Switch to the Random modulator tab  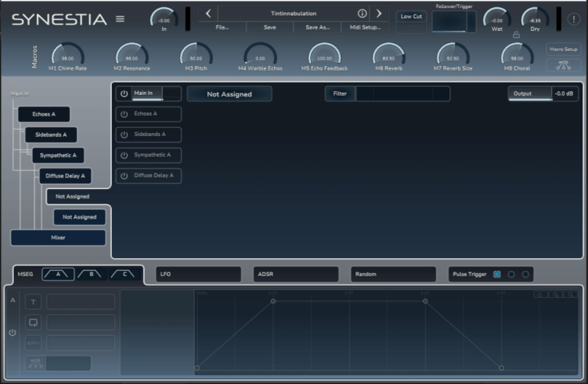point(393,274)
